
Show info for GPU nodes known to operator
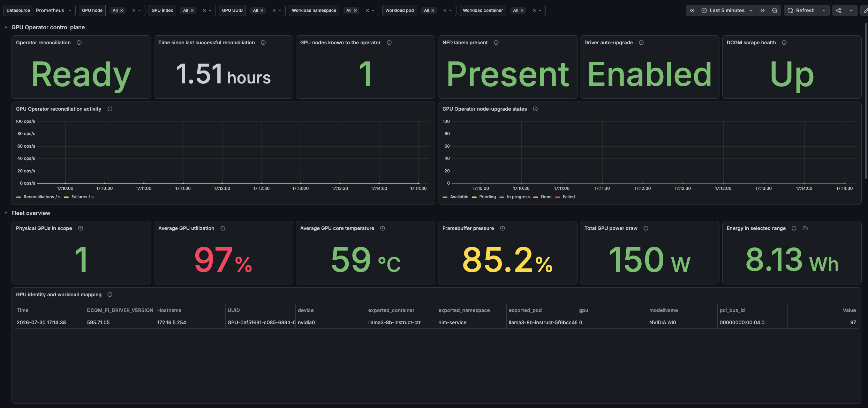click(x=389, y=43)
